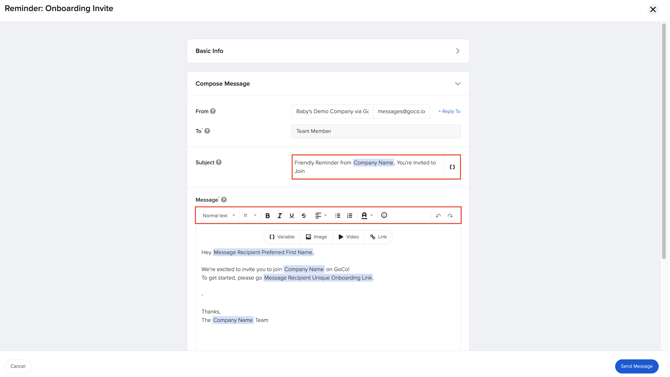Open the text color picker

[367, 215]
